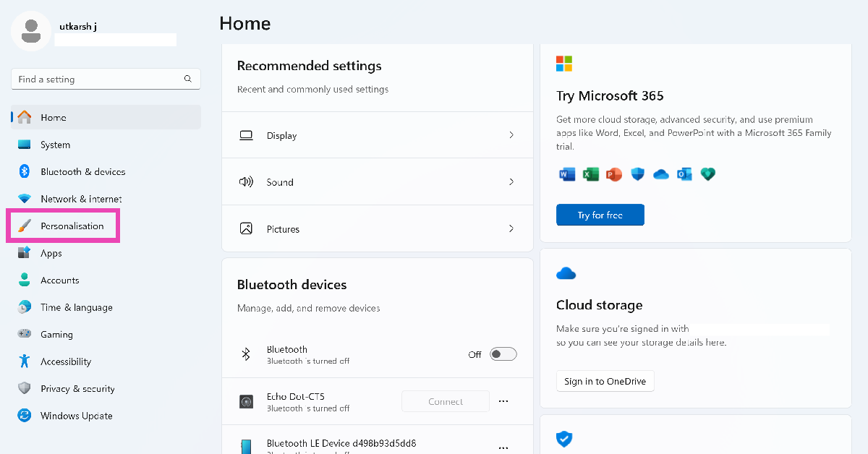Click the Try for free button

[600, 215]
